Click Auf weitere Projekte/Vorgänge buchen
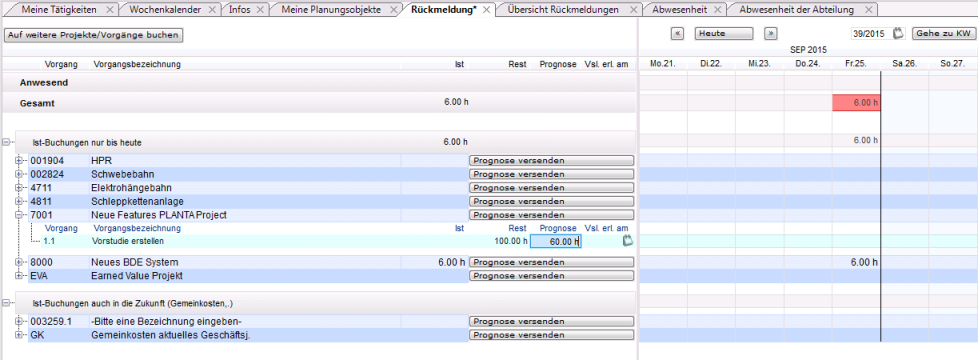 click(94, 35)
